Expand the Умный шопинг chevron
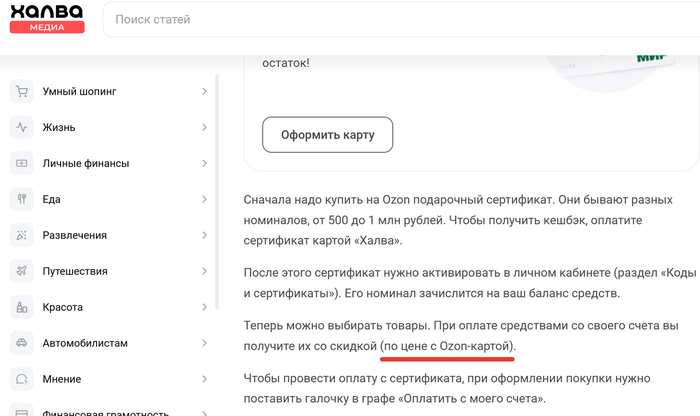 tap(204, 92)
